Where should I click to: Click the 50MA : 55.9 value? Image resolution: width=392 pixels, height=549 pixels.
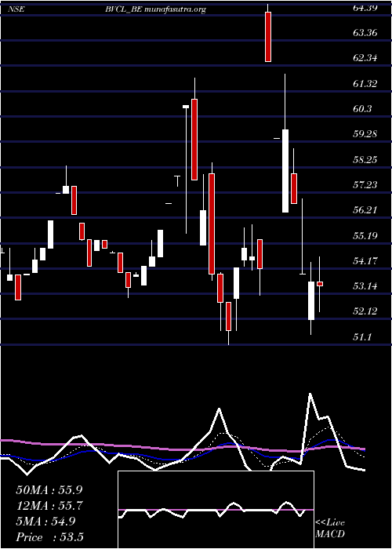(49, 490)
